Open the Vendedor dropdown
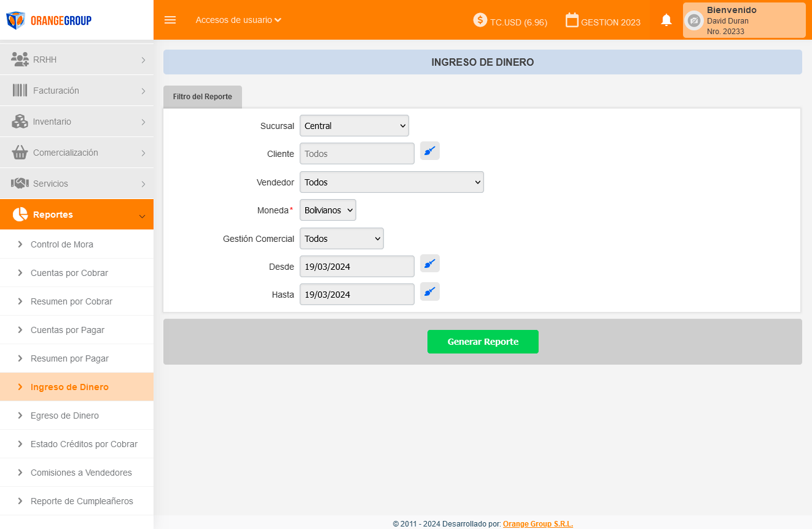The height and width of the screenshot is (529, 812). (391, 182)
